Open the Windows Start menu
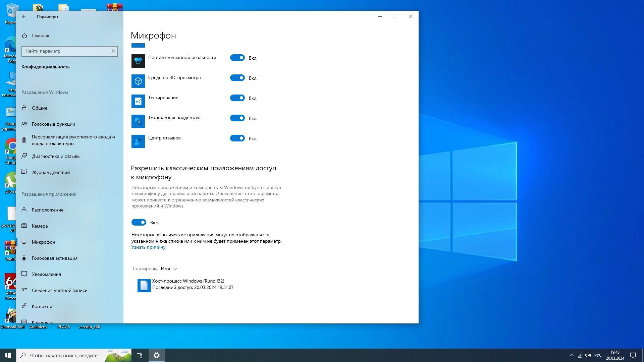644x362 pixels. 8,355
